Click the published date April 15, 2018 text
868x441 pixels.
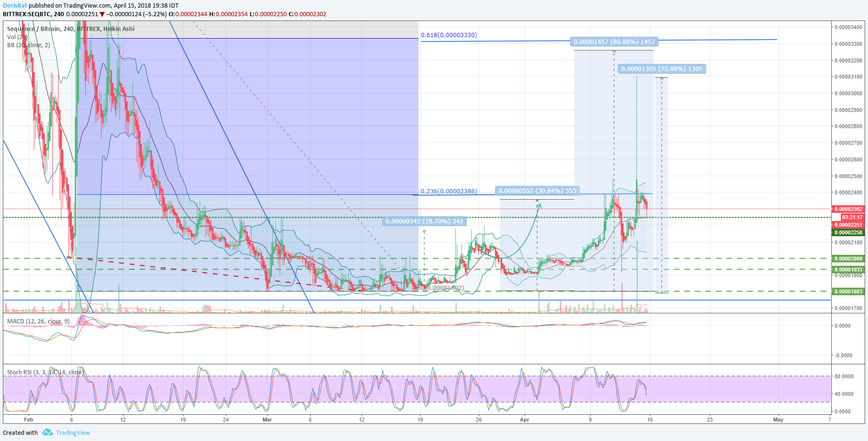tap(132, 6)
